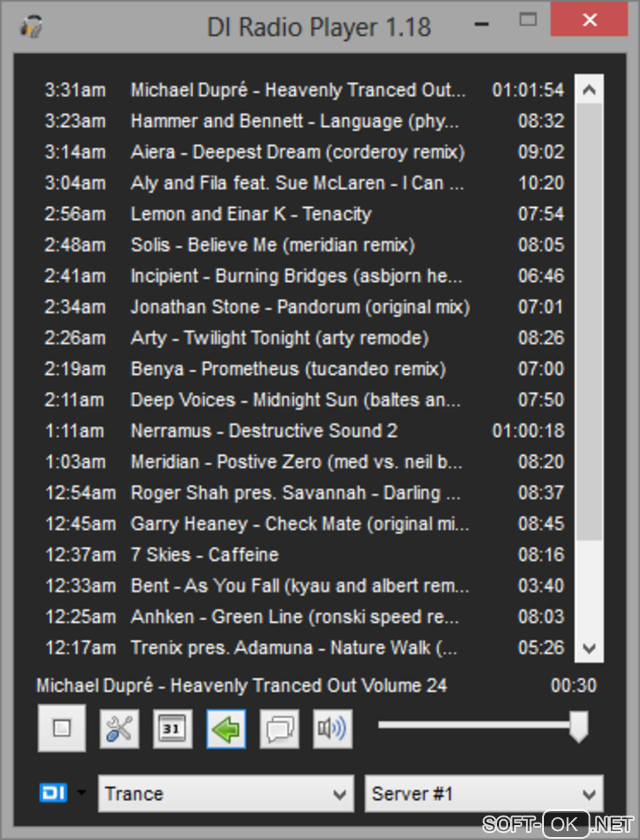Click the track list scrollbar thumb
The image size is (640, 840).
589,322
